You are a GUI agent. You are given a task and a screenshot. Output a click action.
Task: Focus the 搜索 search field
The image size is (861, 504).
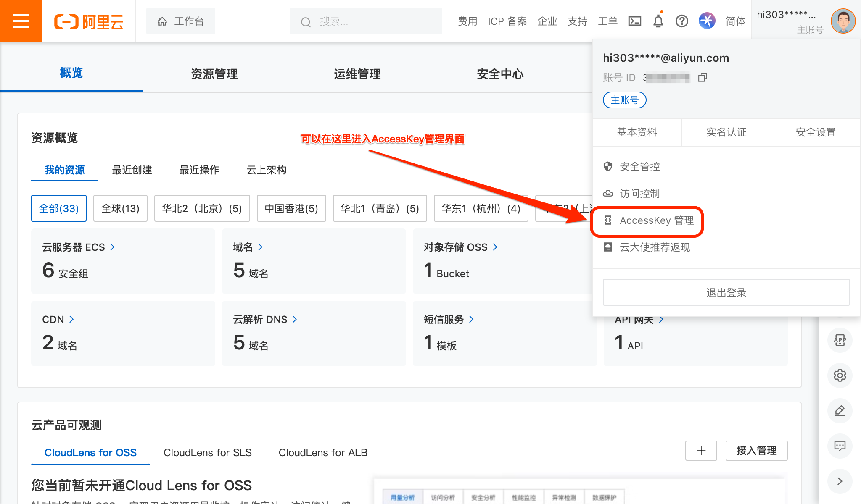(x=366, y=21)
